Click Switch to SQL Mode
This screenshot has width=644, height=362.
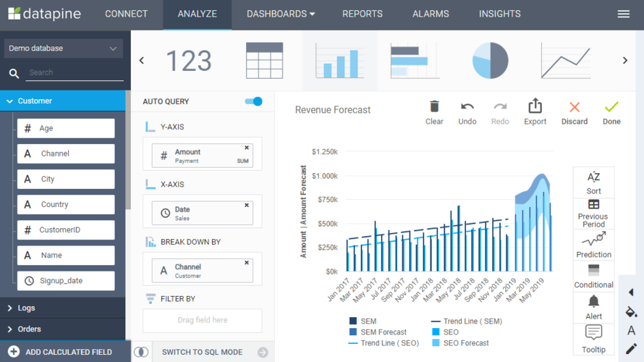pyautogui.click(x=203, y=352)
